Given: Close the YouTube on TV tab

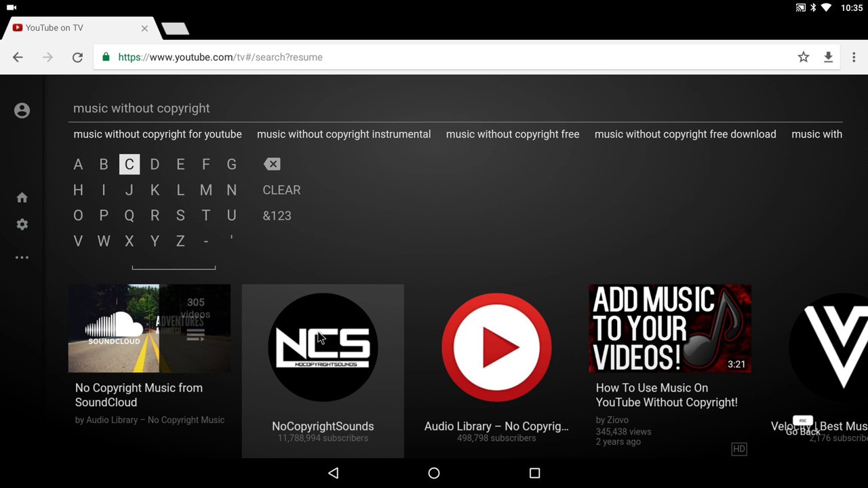Looking at the screenshot, I should (x=144, y=28).
